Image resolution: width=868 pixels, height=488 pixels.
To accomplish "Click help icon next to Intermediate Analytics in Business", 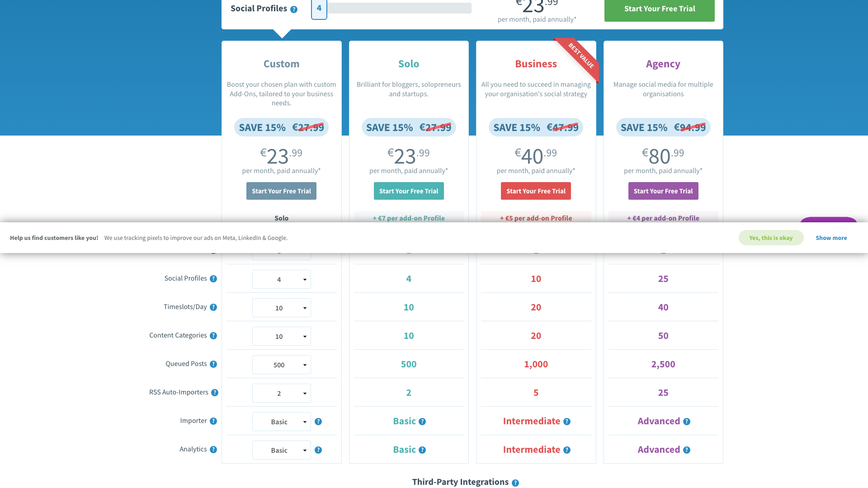I will click(x=567, y=450).
